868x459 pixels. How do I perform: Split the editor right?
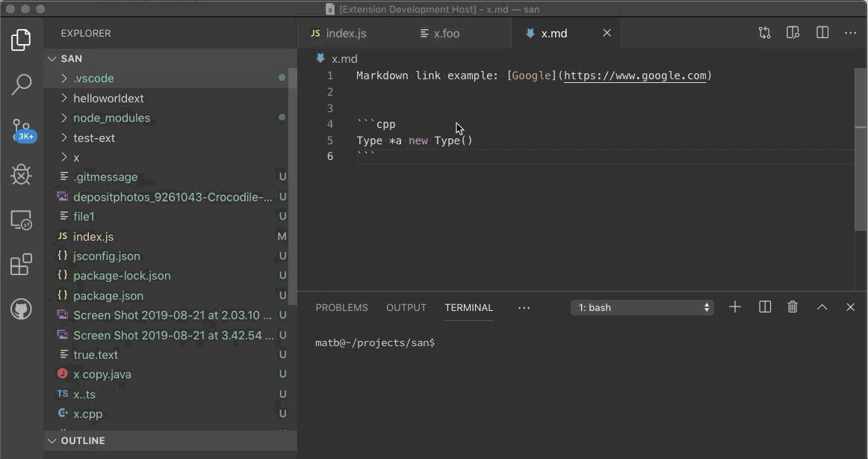point(822,33)
